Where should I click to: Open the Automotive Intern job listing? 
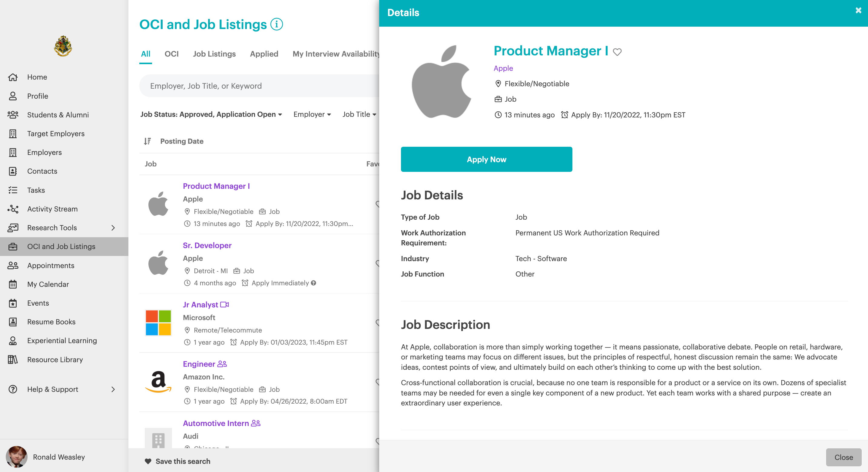tap(216, 423)
